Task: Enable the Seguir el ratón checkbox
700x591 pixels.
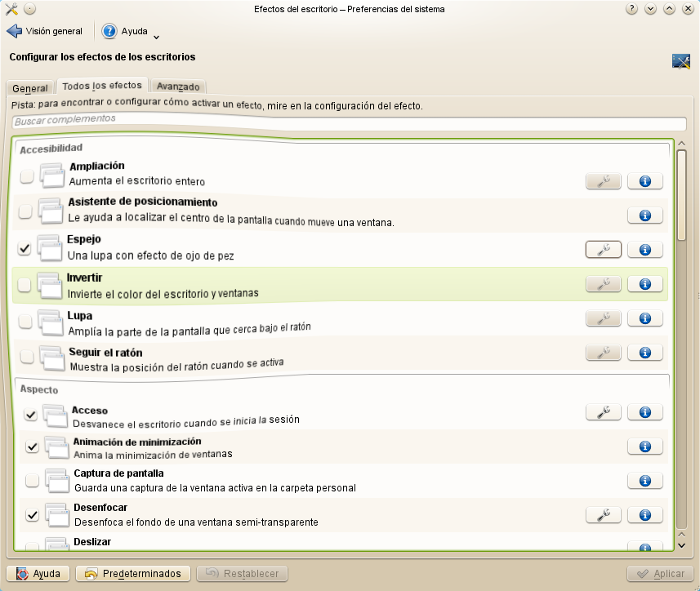Action: [x=27, y=357]
